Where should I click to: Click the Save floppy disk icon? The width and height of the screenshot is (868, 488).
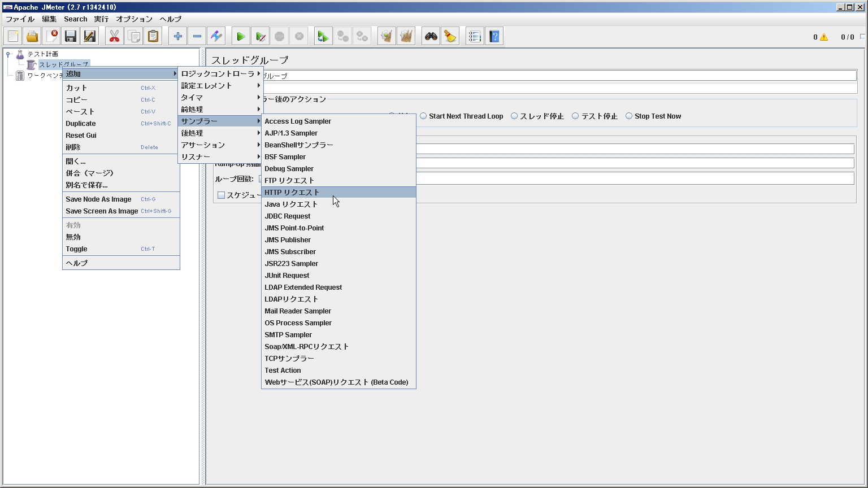point(71,37)
